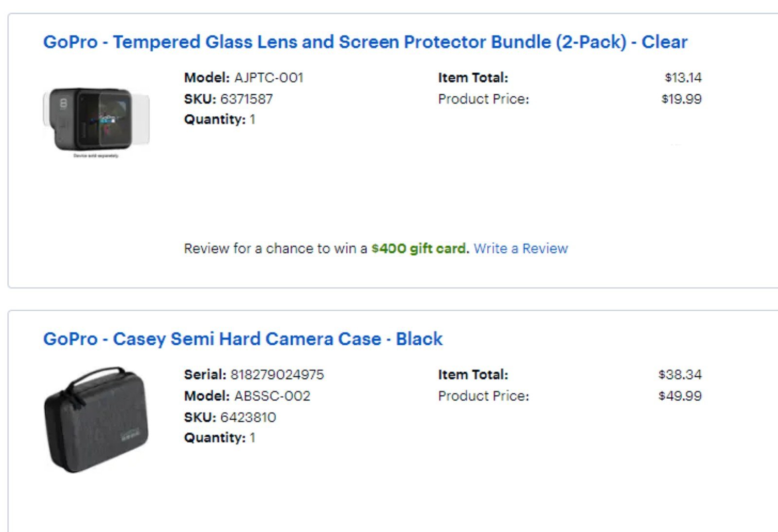The image size is (778, 532).
Task: Click the Write a Review link
Action: pyautogui.click(x=521, y=248)
